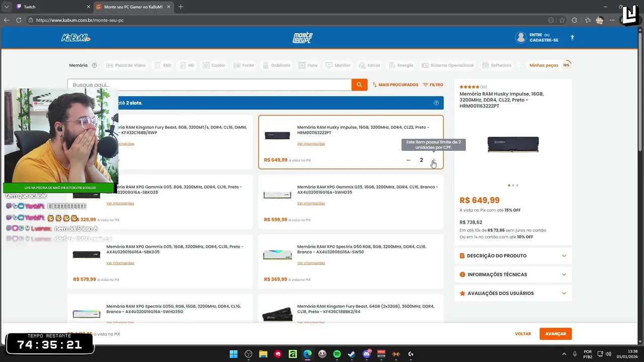Click the browser back arrow
Image resolution: width=644 pixels, height=362 pixels.
click(7, 20)
